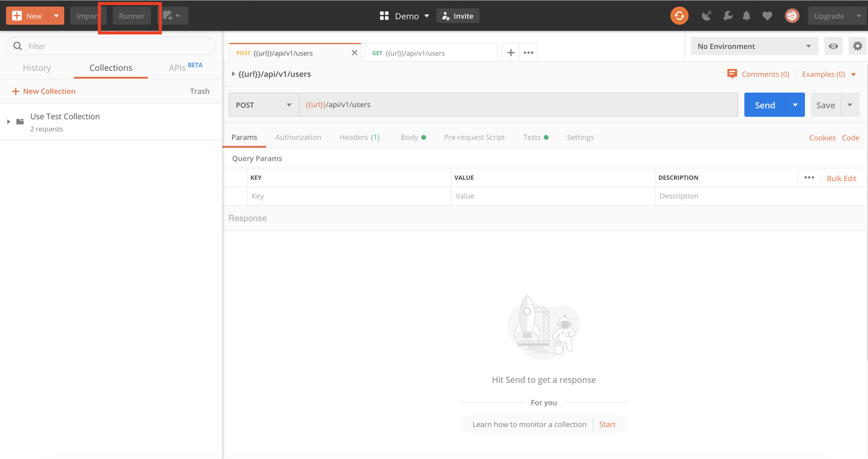This screenshot has width=868, height=459.
Task: Expand the request name details triangle
Action: tap(233, 74)
